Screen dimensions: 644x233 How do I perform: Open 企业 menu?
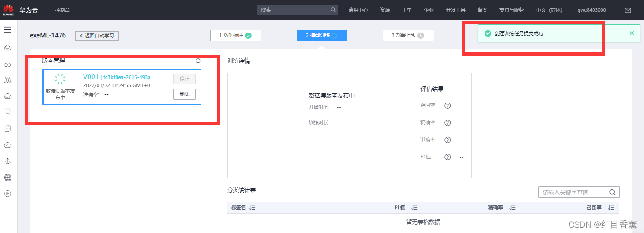click(x=429, y=10)
